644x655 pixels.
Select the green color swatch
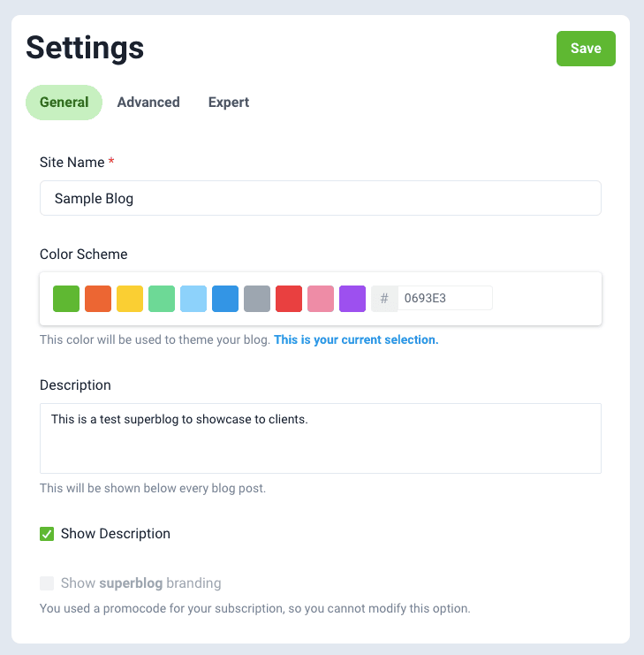click(66, 299)
